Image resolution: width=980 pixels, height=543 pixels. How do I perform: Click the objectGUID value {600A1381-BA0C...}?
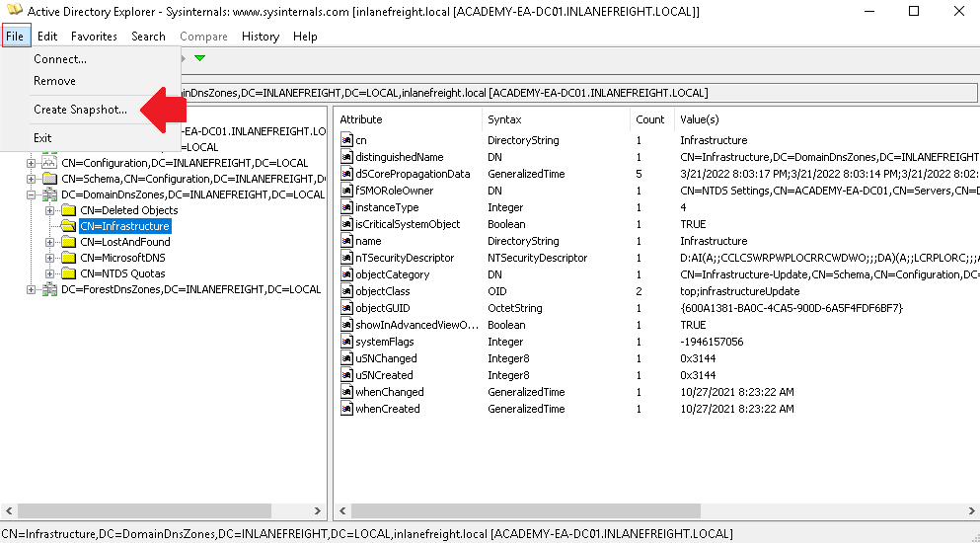(x=792, y=308)
